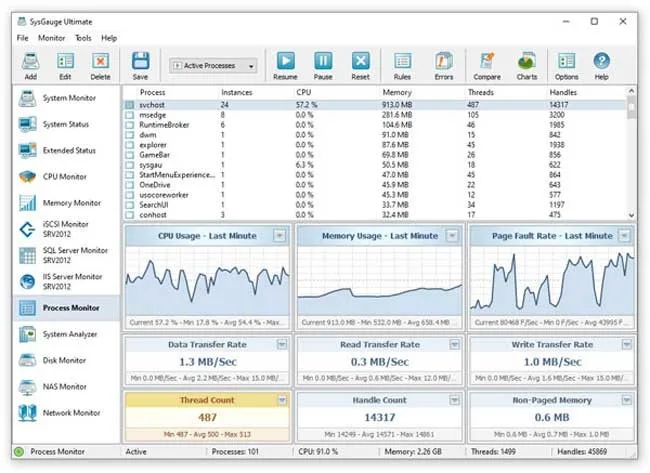Check the dwm process checkbox
The height and width of the screenshot is (473, 650).
[130, 135]
